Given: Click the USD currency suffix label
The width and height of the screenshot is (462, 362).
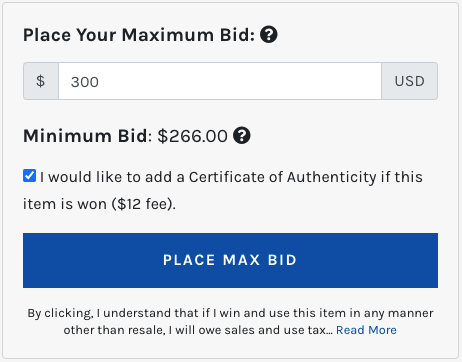Looking at the screenshot, I should click(409, 81).
